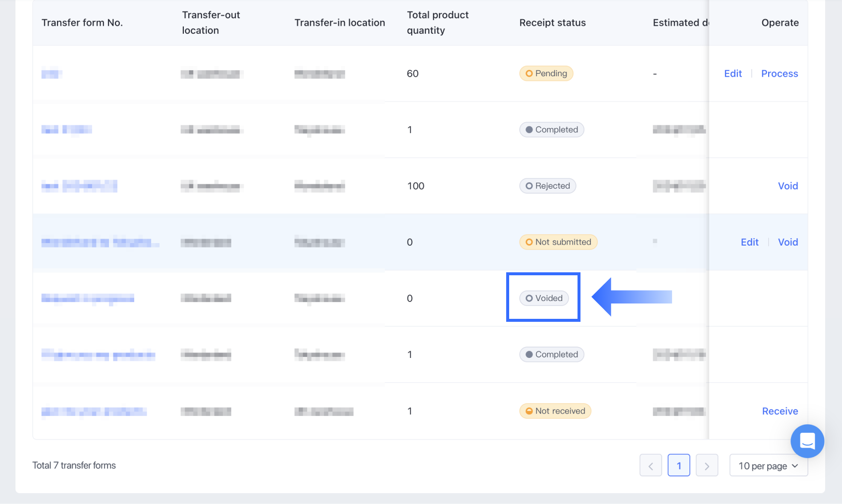Void the Not submitted transfer form
Image resolution: width=842 pixels, height=504 pixels.
point(788,242)
